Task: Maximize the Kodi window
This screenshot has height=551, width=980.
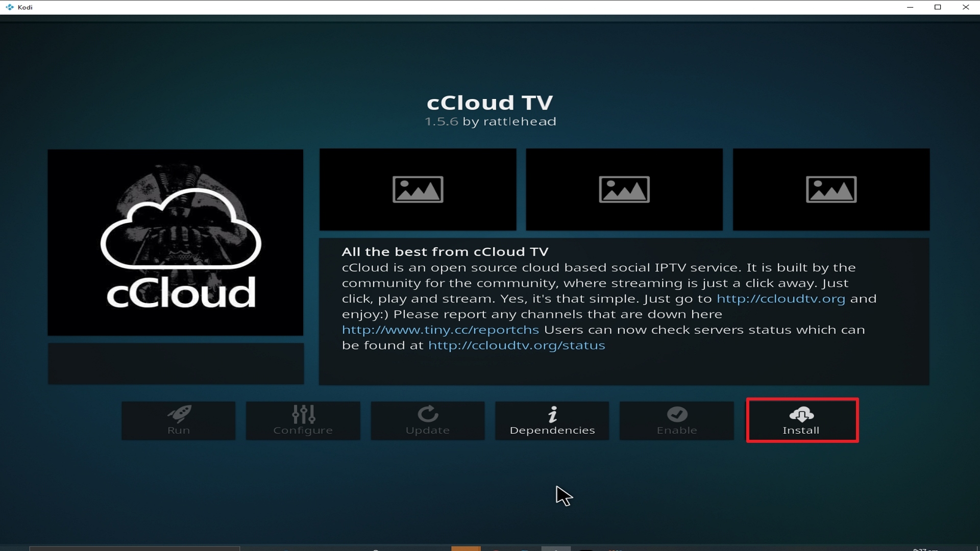Action: click(938, 7)
